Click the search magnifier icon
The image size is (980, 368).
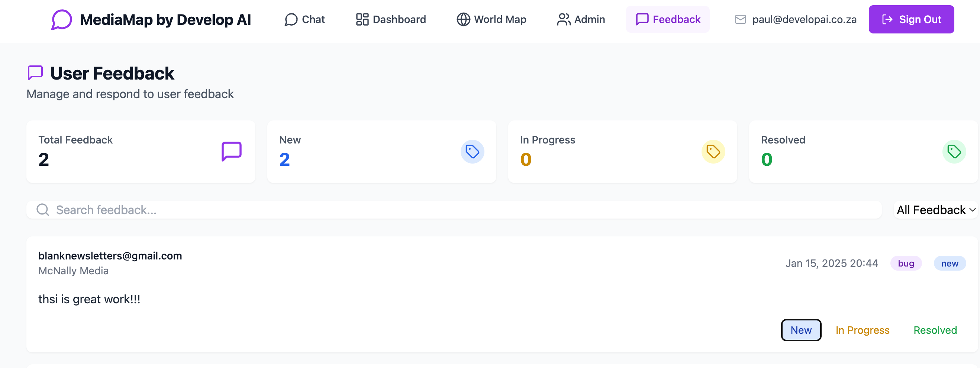[43, 210]
